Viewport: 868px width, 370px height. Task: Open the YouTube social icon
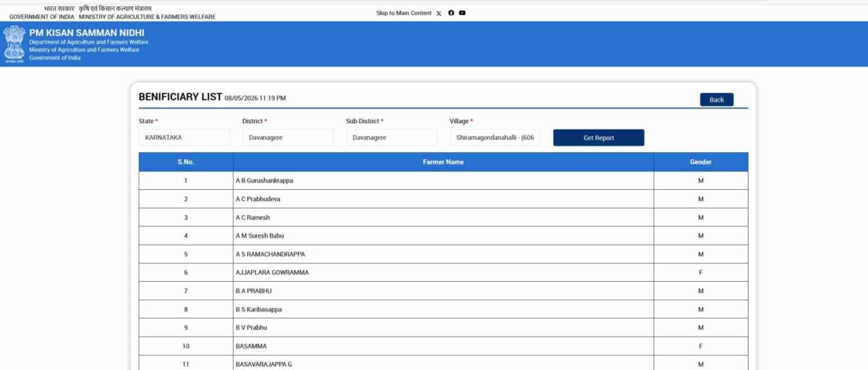pyautogui.click(x=462, y=13)
